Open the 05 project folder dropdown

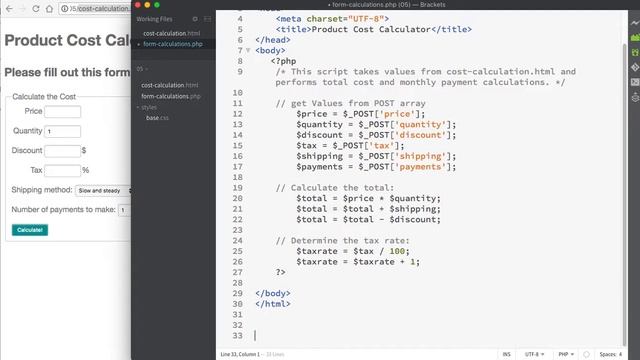142,69
